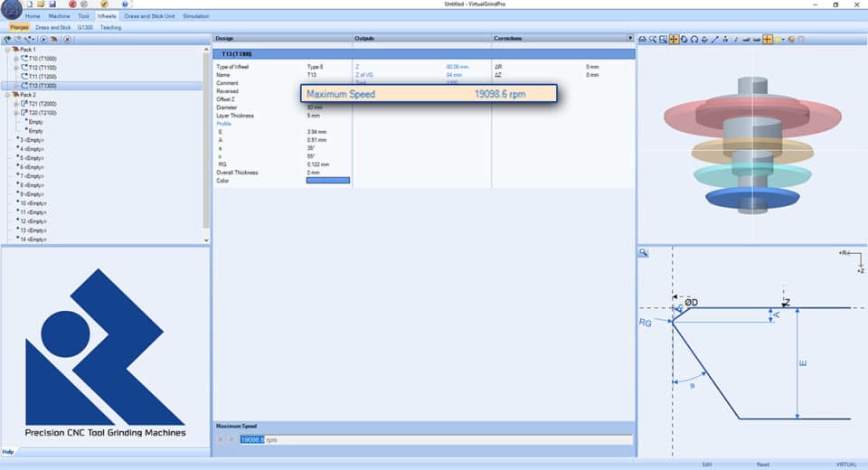Viewport: 868px width, 470px height.
Task: Click the small figure icon in 3D toolbar
Action: click(x=725, y=39)
